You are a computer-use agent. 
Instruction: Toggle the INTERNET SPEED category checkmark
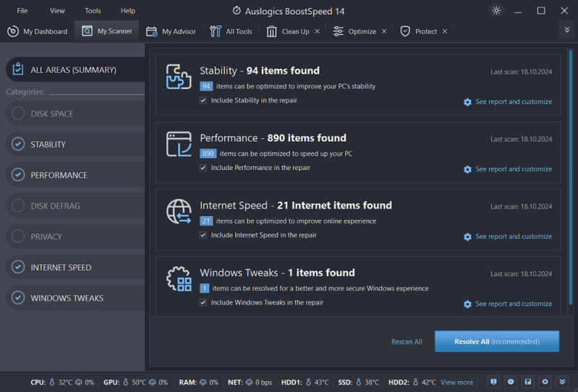18,267
